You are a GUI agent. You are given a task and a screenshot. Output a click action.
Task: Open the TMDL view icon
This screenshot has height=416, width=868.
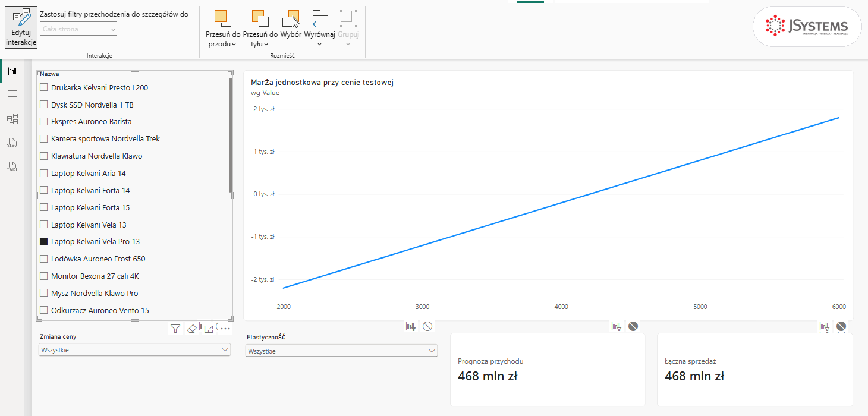(12, 166)
